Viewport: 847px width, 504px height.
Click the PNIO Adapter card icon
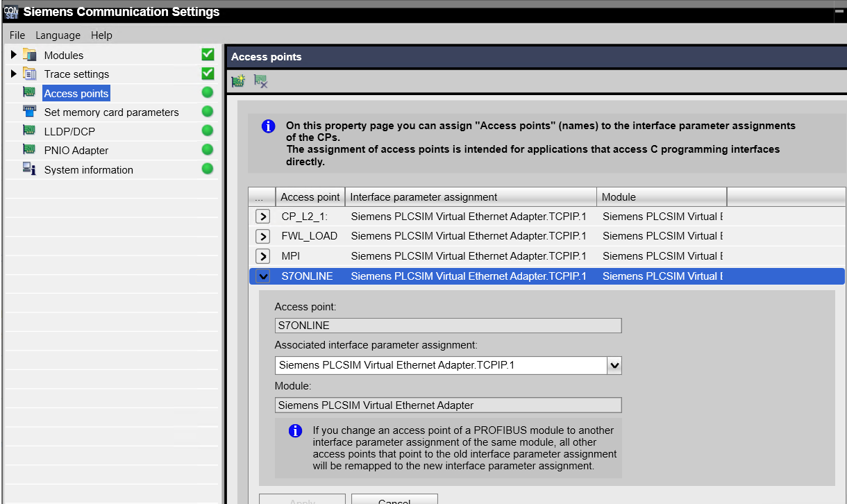29,149
